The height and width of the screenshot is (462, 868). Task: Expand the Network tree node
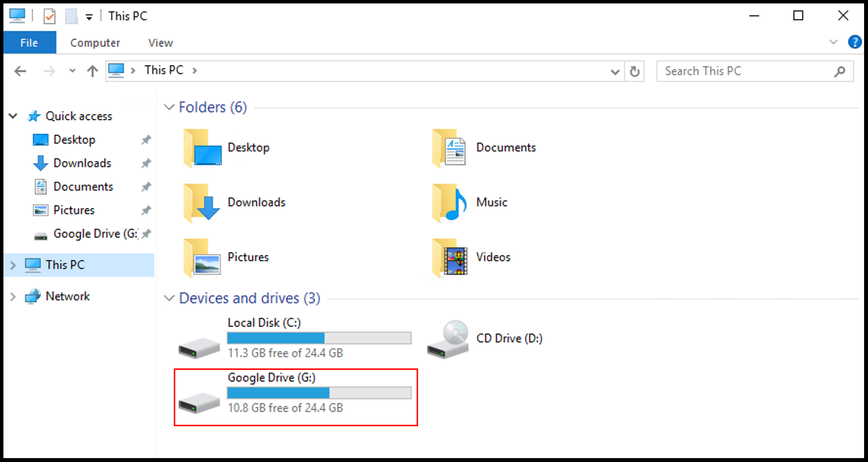click(13, 296)
